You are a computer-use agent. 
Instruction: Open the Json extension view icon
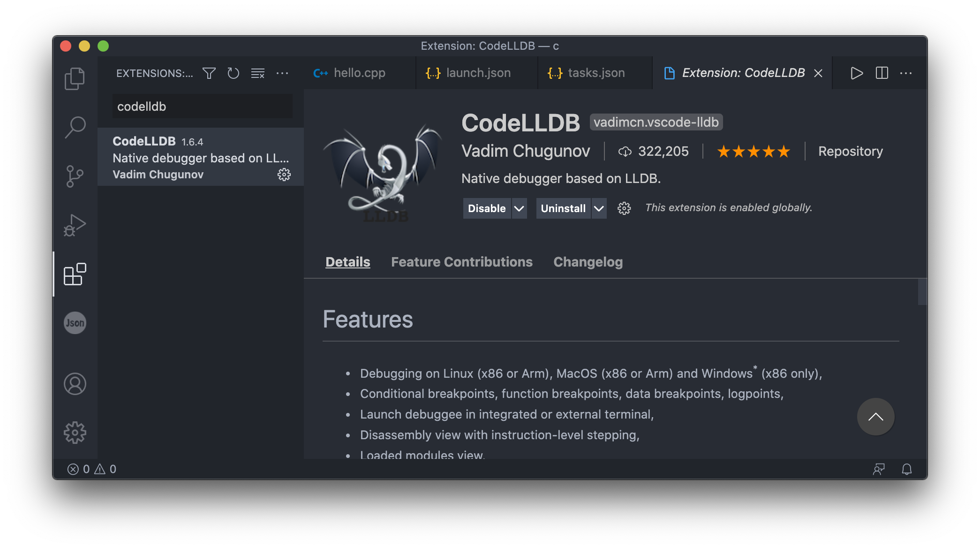[75, 323]
